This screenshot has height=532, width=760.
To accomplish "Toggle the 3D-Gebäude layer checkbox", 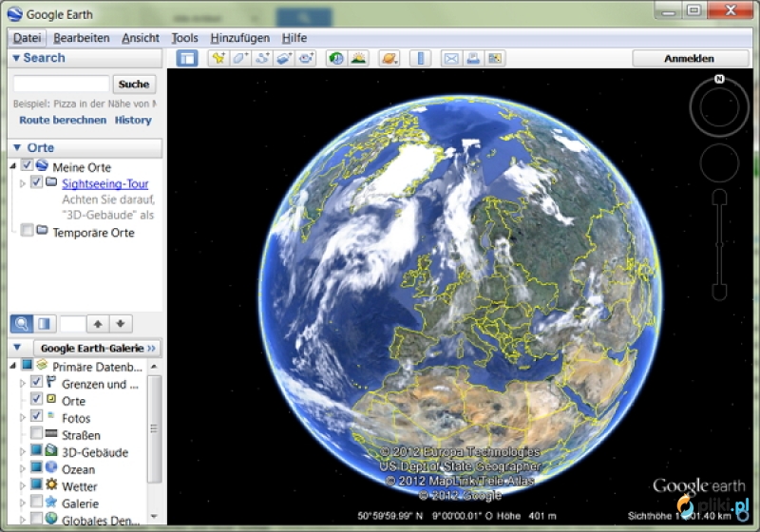I will click(x=36, y=450).
